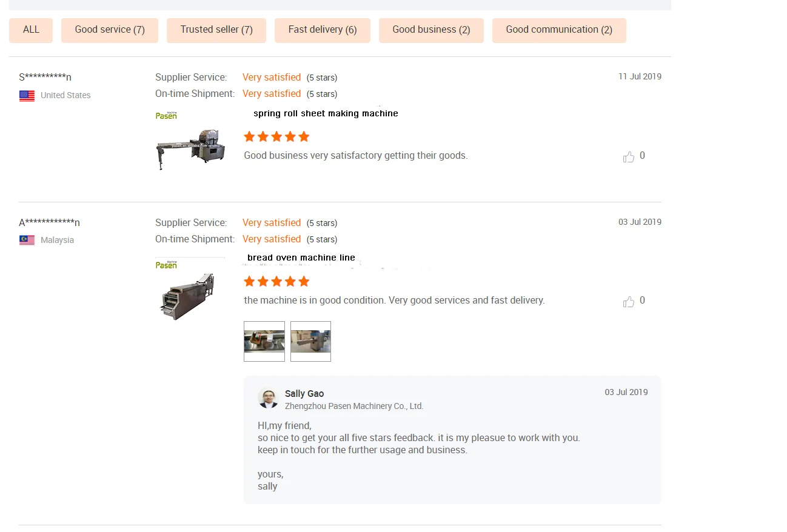View bread oven machine product thumbnail

tap(188, 290)
